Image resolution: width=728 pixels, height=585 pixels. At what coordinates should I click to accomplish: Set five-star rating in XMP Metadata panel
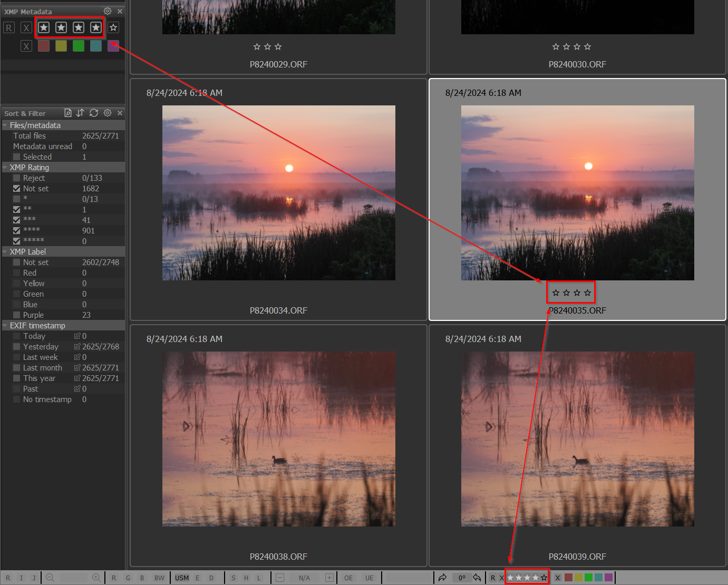pyautogui.click(x=113, y=27)
